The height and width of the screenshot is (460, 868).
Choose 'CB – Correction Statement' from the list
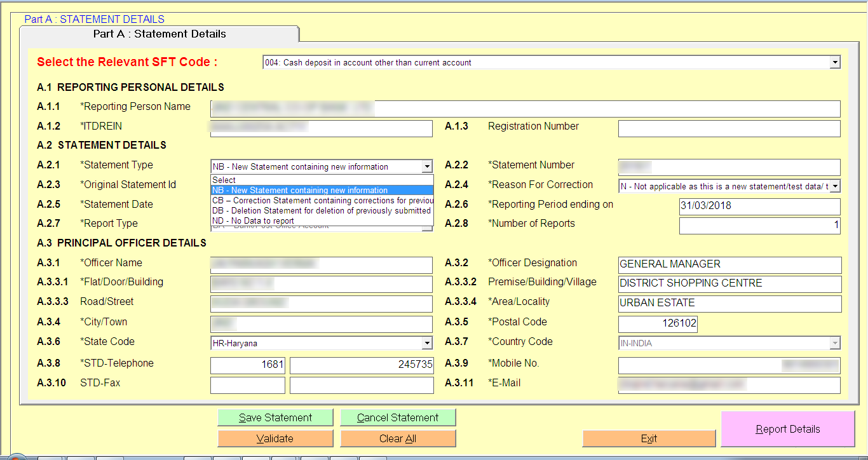[x=322, y=200]
